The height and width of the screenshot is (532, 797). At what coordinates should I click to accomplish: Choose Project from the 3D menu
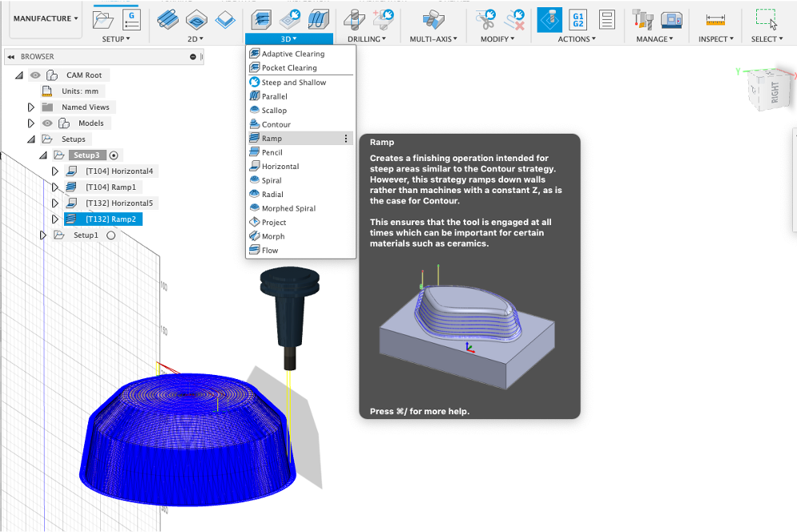pos(300,222)
